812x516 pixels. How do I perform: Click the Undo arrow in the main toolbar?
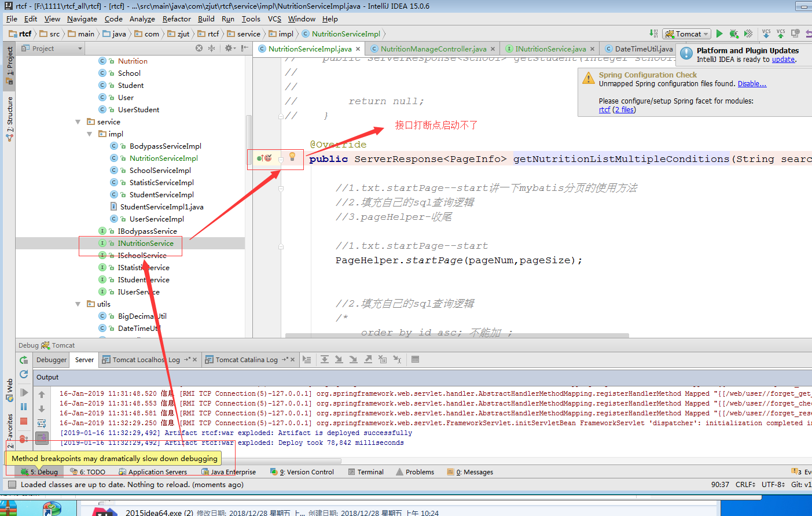pyautogui.click(x=809, y=34)
